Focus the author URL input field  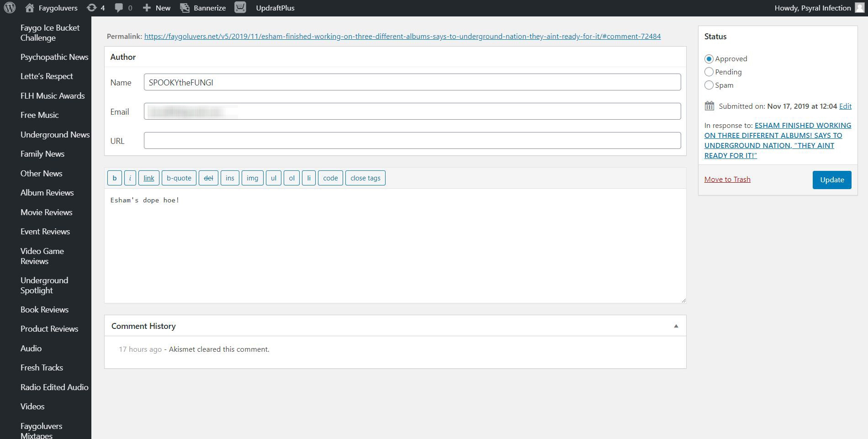click(412, 141)
